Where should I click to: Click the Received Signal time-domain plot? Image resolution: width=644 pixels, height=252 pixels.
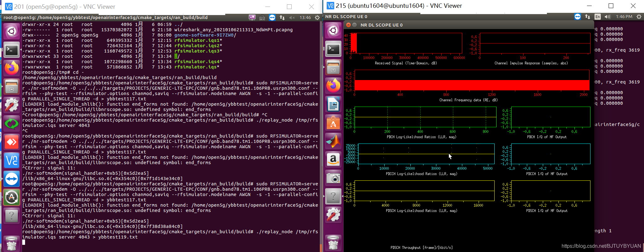pyautogui.click(x=406, y=43)
